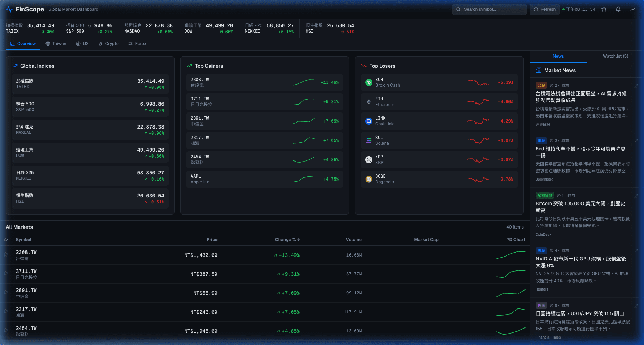Open external link for TSMC news article
This screenshot has height=345, width=644.
[x=636, y=86]
